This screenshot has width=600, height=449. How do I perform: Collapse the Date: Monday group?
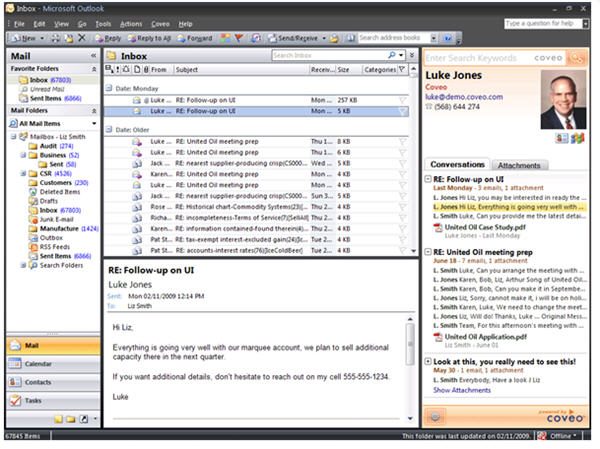coord(109,88)
